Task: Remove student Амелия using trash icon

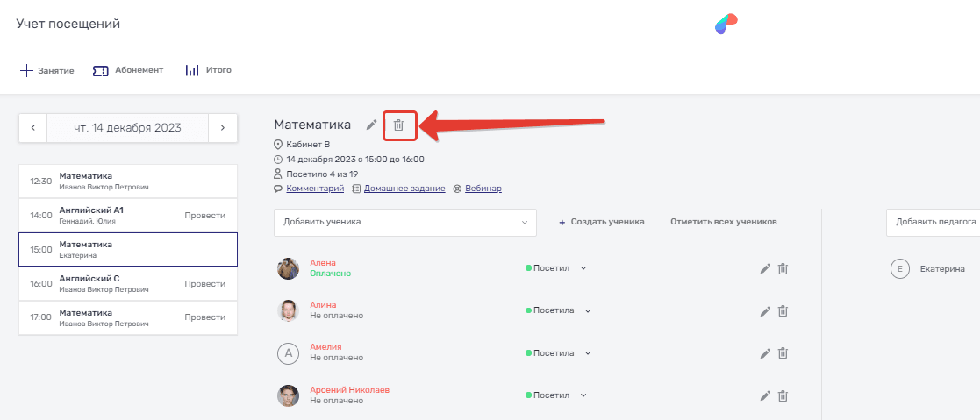Action: click(783, 353)
